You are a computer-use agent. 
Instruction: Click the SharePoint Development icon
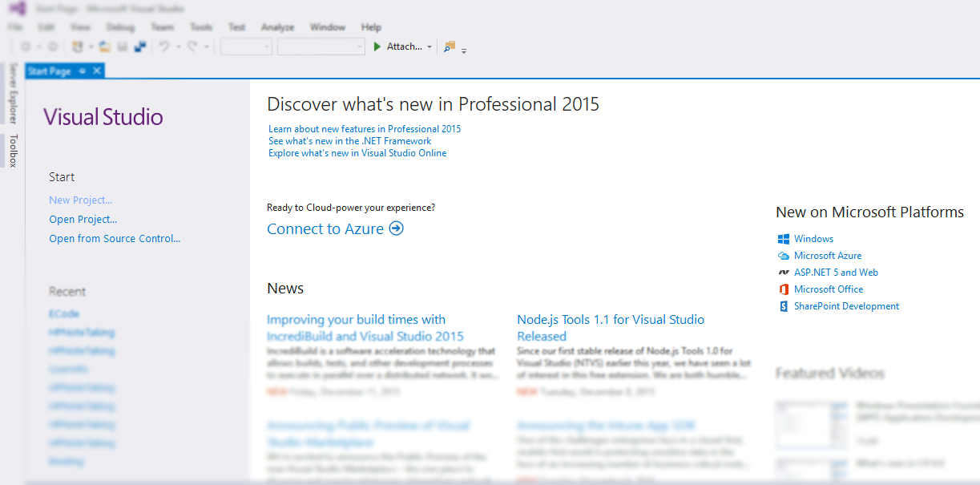(784, 306)
